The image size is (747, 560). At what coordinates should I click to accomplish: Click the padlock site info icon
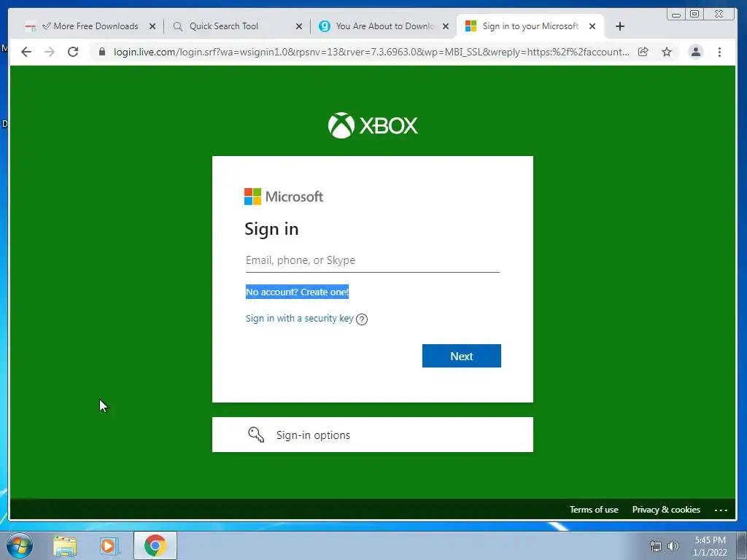point(102,52)
